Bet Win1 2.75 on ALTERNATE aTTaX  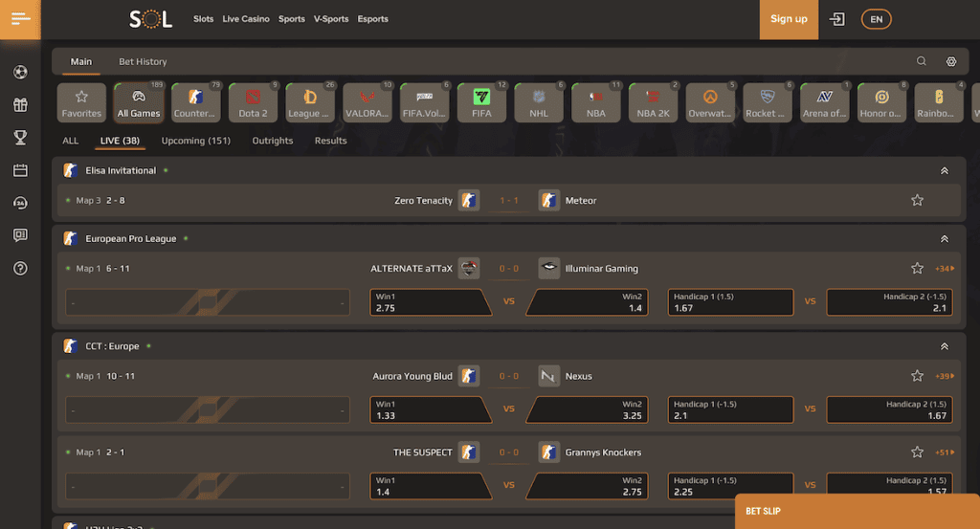tap(431, 302)
